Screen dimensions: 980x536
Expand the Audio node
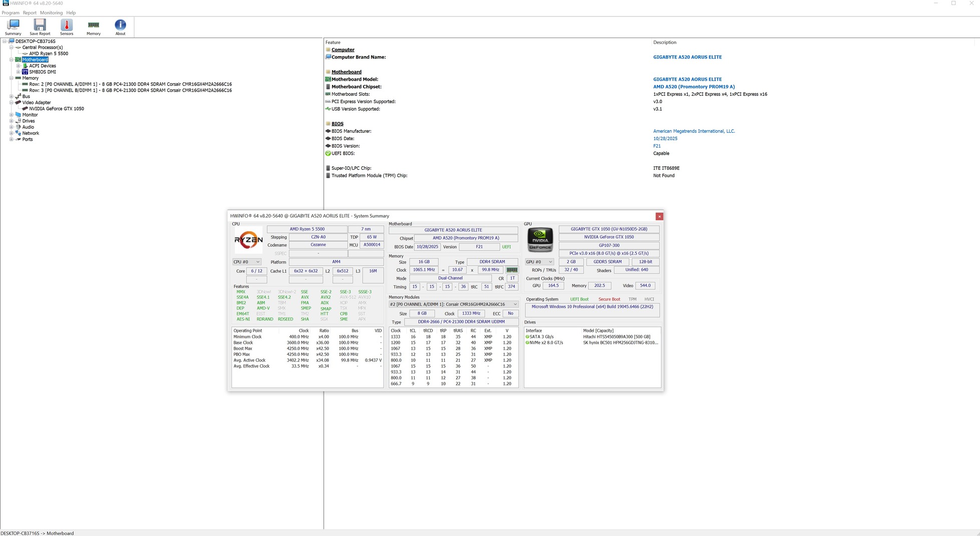tap(12, 127)
